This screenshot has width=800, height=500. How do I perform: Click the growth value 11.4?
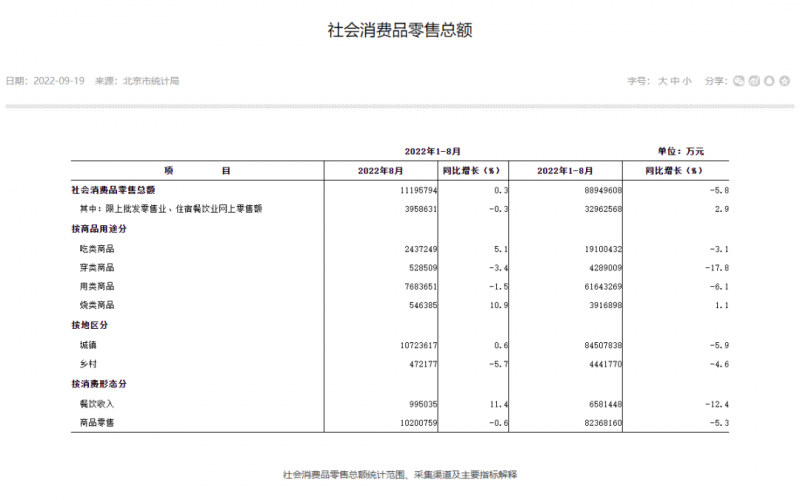[499, 404]
